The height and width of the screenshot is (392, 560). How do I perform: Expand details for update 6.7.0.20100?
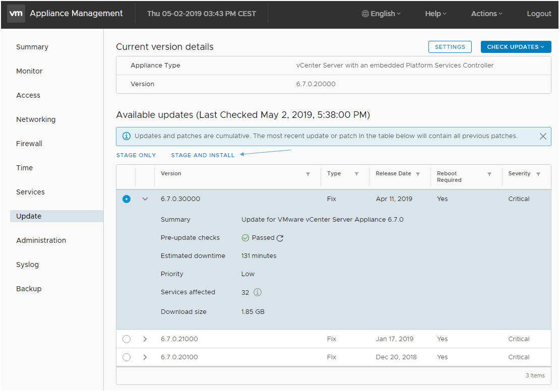point(145,357)
